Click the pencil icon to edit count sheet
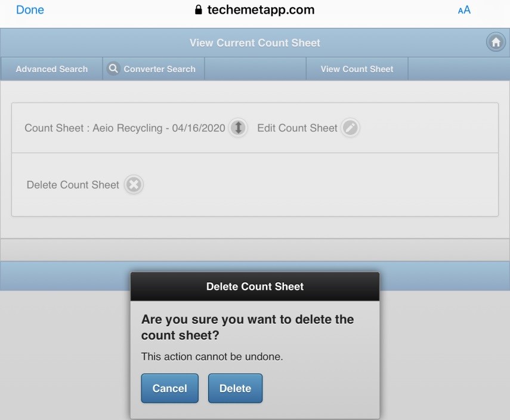 [x=351, y=128]
